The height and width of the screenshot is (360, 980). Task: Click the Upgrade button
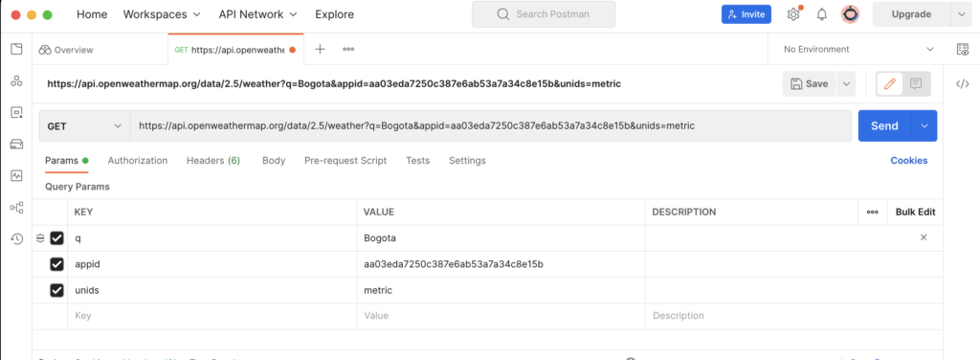[911, 14]
